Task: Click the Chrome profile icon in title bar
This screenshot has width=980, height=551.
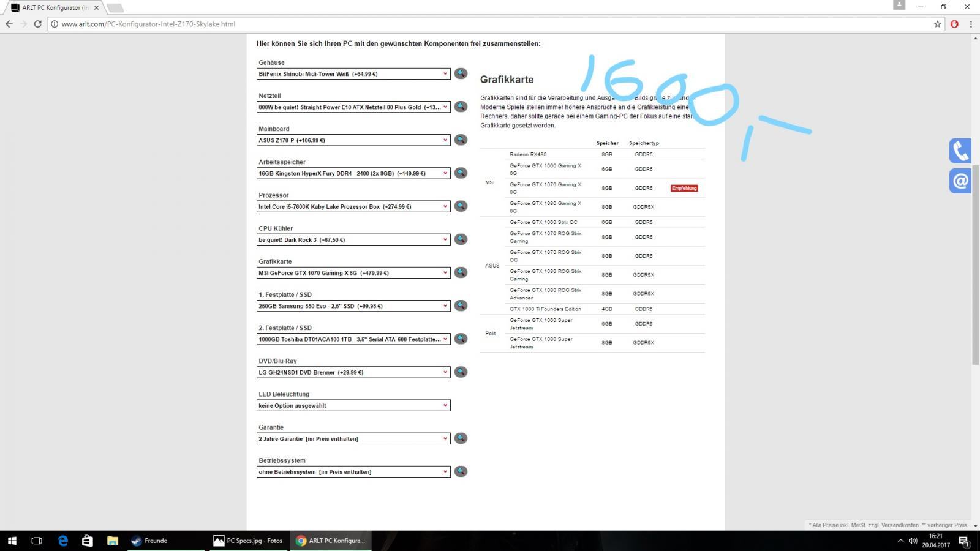Action: click(899, 5)
